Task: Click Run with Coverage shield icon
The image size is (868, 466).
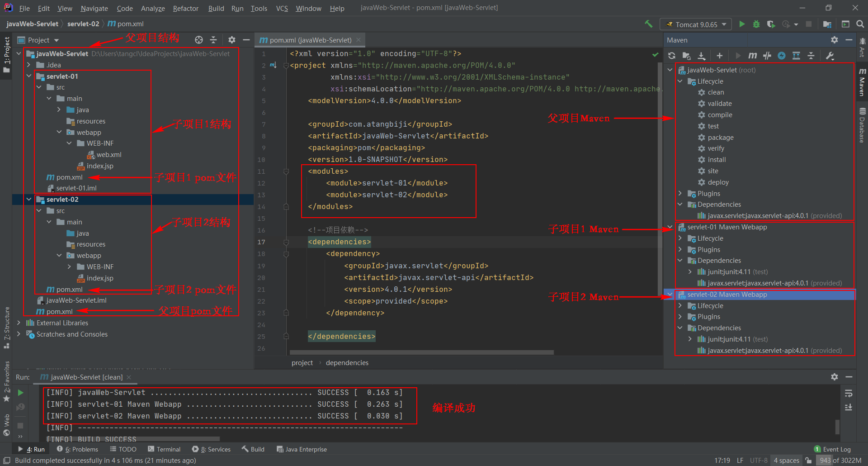Action: [771, 24]
